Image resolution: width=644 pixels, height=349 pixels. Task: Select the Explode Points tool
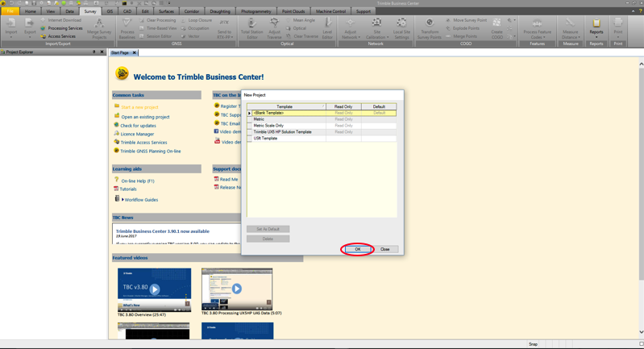coord(463,28)
